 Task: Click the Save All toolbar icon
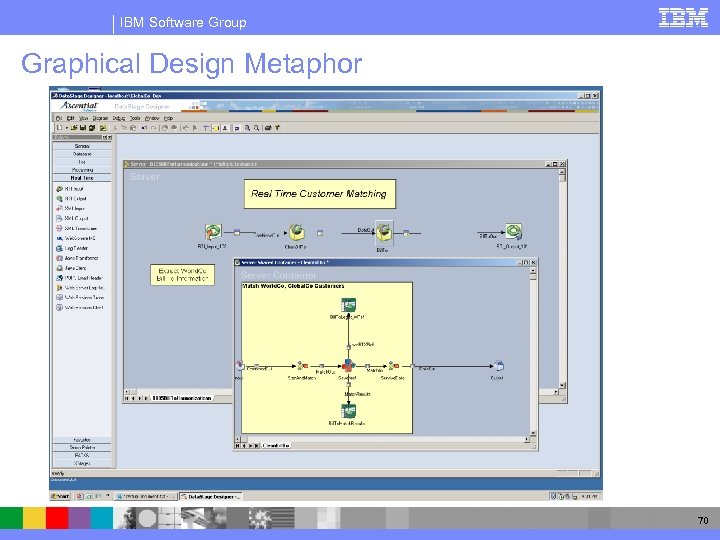click(x=92, y=128)
